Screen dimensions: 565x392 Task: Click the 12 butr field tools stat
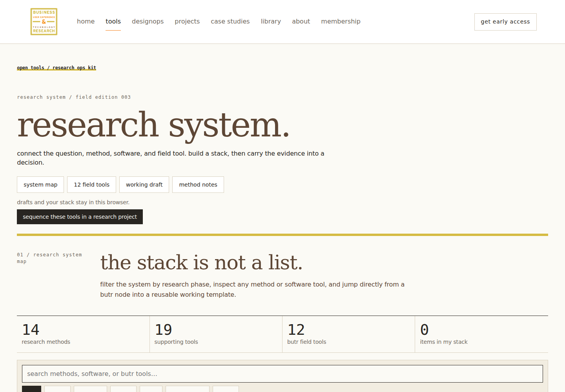(x=348, y=334)
